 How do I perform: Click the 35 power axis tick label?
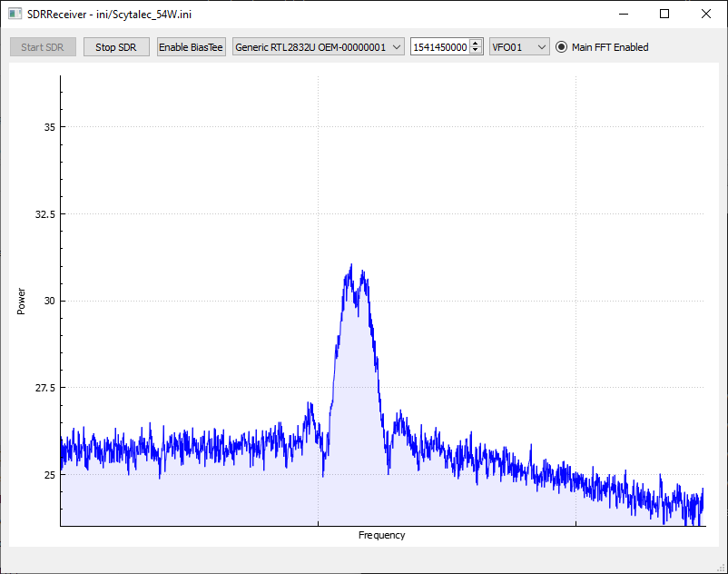pyautogui.click(x=49, y=127)
